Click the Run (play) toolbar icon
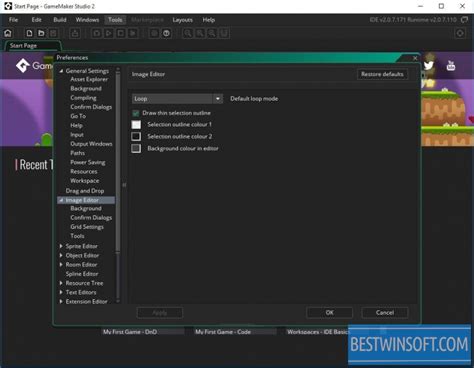 (x=109, y=33)
